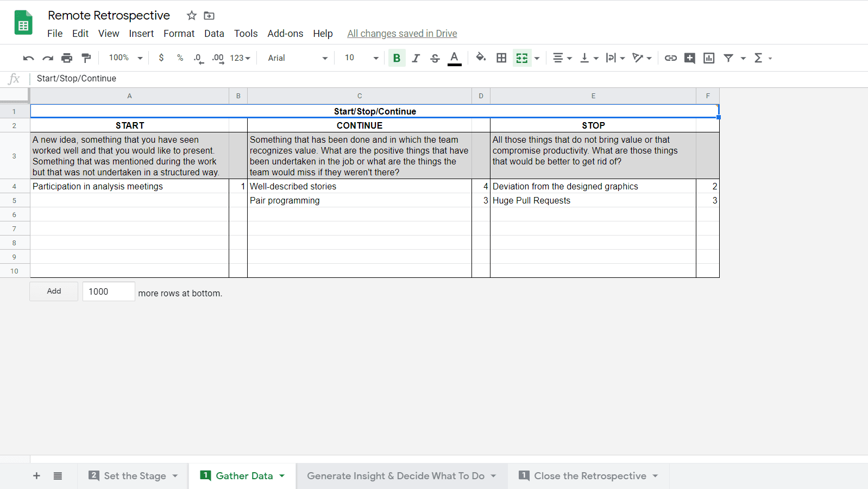Open the Data menu
Viewport: 868px width, 489px height.
tap(214, 34)
